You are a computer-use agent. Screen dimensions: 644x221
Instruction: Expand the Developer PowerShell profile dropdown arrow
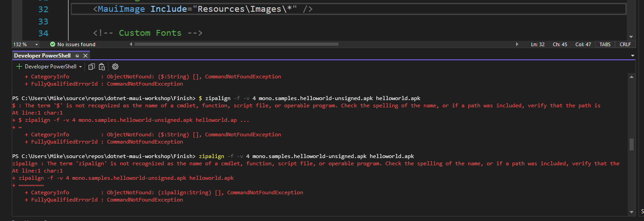(x=80, y=67)
